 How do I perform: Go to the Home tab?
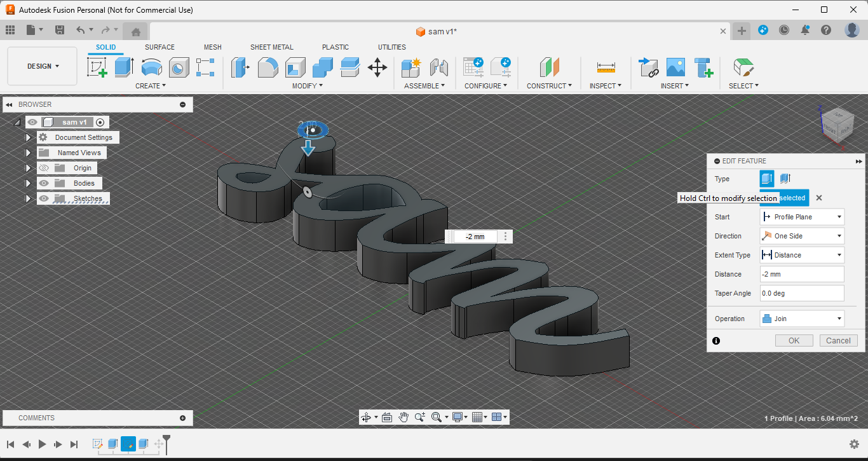(x=135, y=31)
